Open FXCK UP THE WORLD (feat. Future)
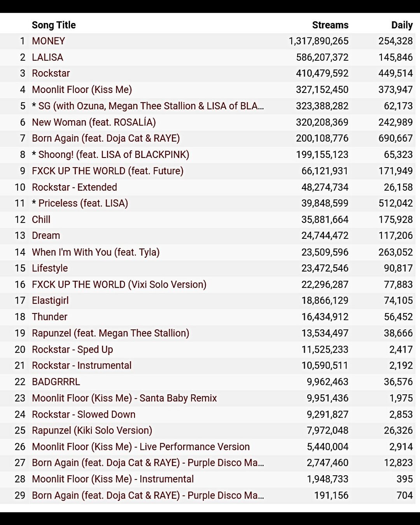Image resolution: width=420 pixels, height=525 pixels. pyautogui.click(x=108, y=171)
